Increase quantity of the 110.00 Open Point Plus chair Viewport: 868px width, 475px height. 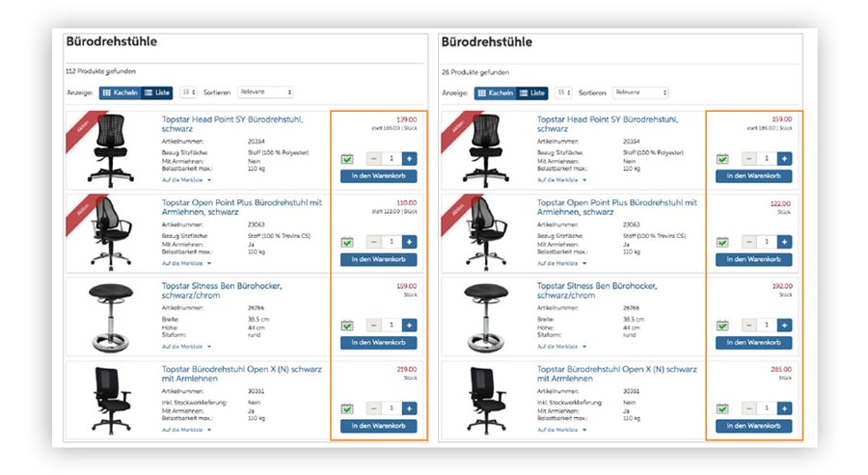coord(409,242)
